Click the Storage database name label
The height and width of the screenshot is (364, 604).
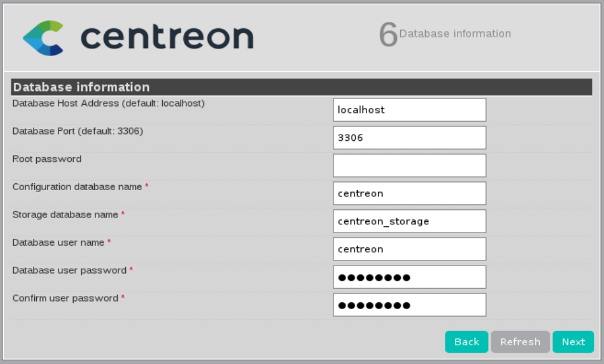tap(65, 214)
